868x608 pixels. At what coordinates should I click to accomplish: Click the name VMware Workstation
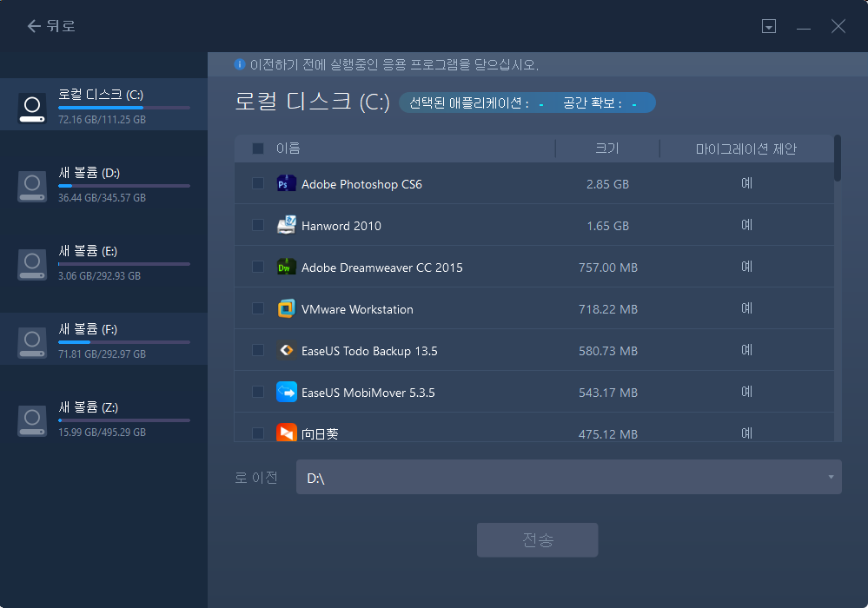[x=357, y=309]
